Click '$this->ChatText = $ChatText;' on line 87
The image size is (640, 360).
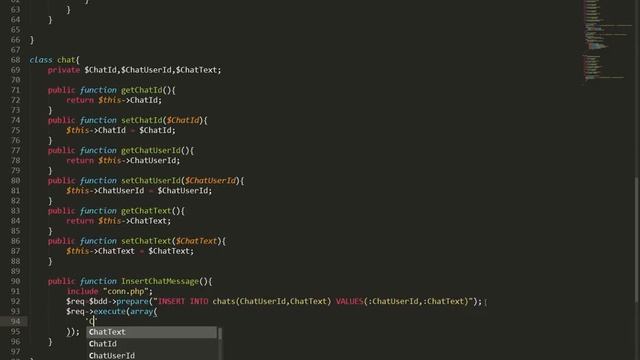(130, 251)
